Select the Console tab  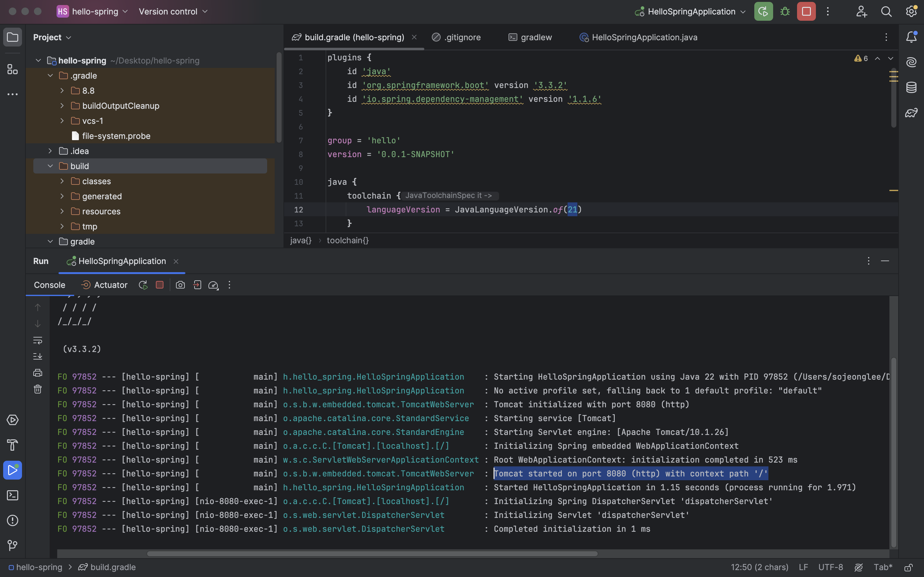tap(50, 285)
